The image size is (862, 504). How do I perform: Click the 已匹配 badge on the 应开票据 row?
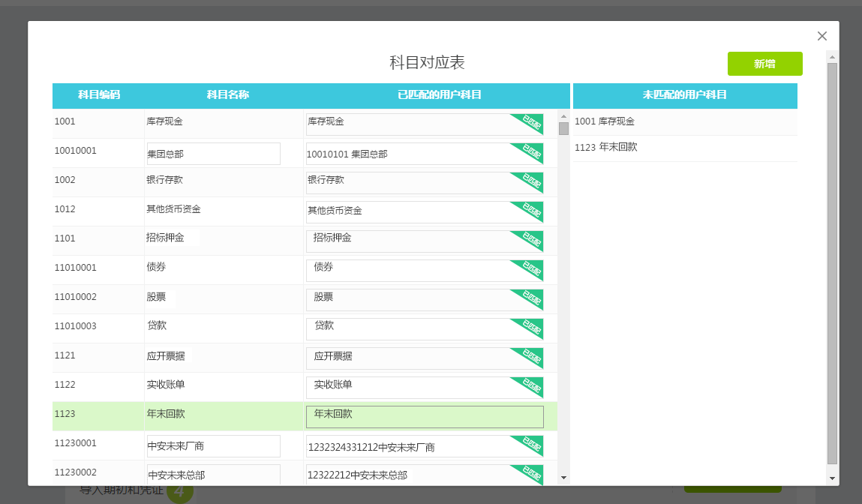528,357
